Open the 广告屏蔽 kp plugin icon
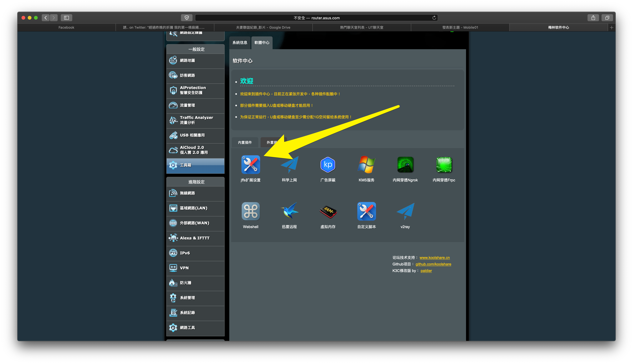 (328, 165)
